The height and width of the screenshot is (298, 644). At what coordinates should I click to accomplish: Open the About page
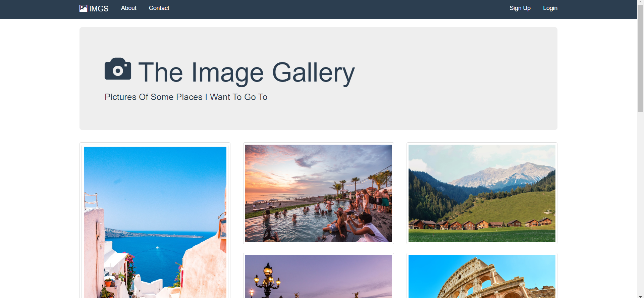click(128, 8)
